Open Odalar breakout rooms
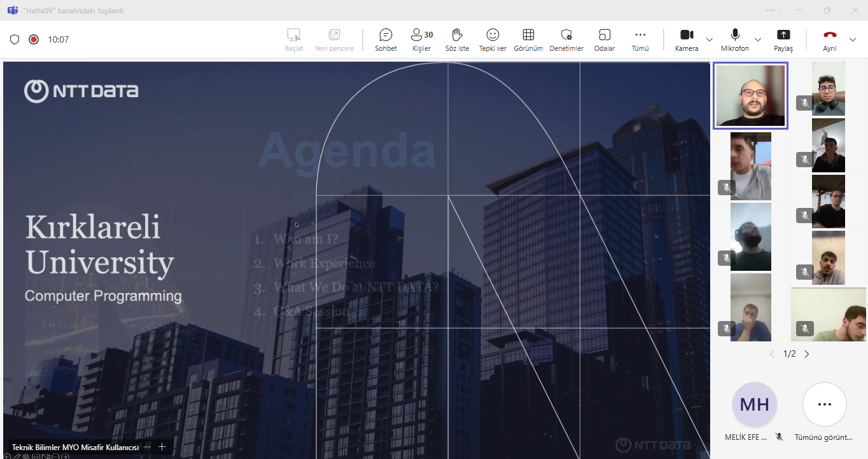 [605, 39]
